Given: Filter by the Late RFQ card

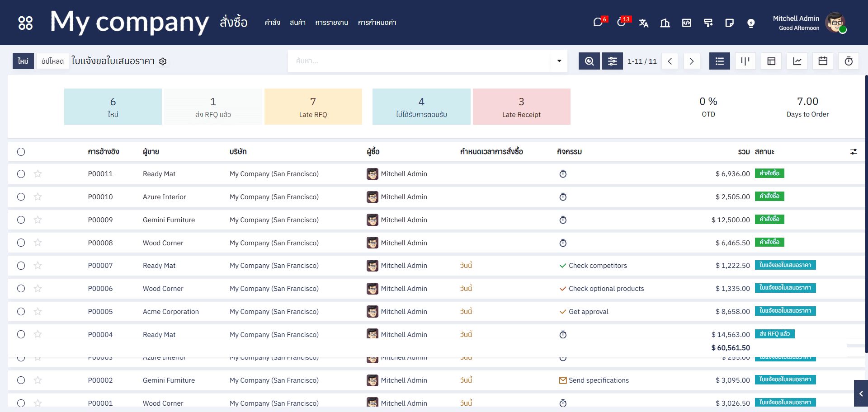Looking at the screenshot, I should pyautogui.click(x=313, y=107).
